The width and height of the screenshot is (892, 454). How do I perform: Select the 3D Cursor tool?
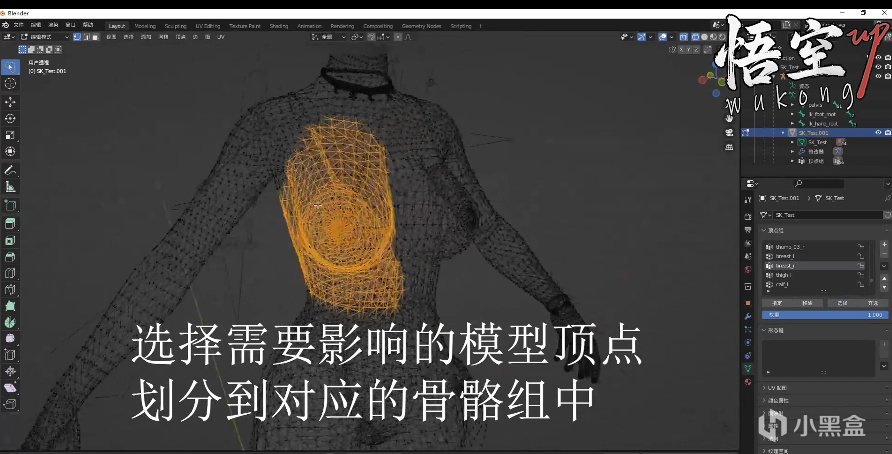coord(10,84)
